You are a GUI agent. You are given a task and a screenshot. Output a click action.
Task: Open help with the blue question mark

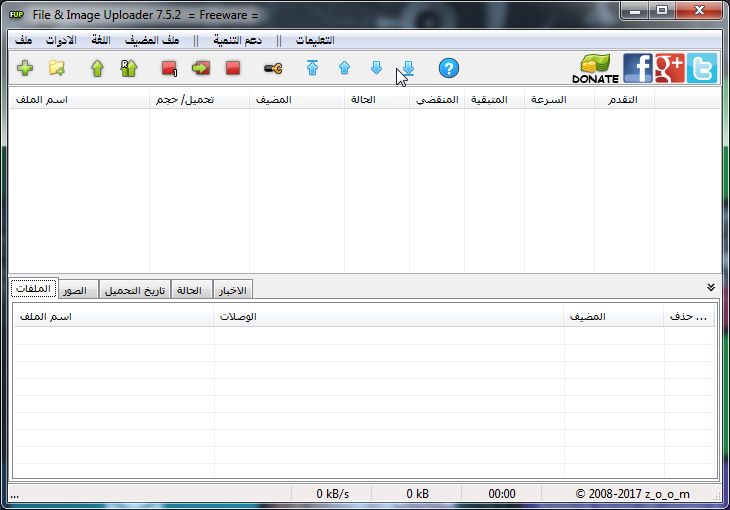[449, 68]
